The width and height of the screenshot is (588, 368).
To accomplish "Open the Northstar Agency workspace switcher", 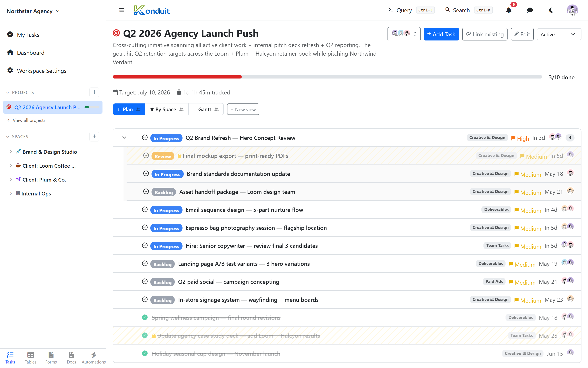I will (x=33, y=11).
